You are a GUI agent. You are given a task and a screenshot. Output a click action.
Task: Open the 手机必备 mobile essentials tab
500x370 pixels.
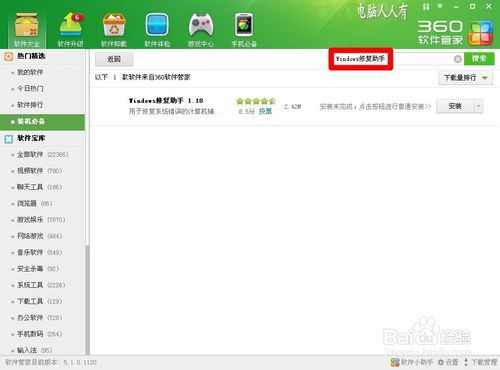(244, 30)
